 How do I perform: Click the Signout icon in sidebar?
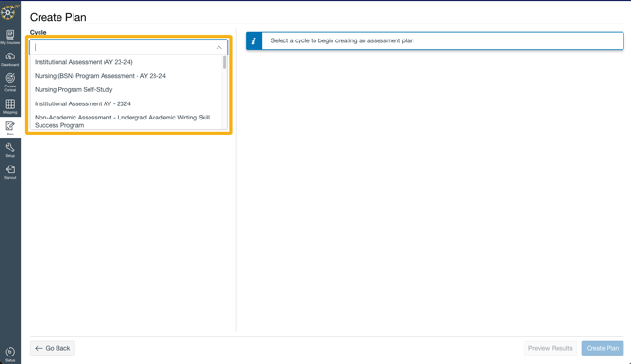10,171
